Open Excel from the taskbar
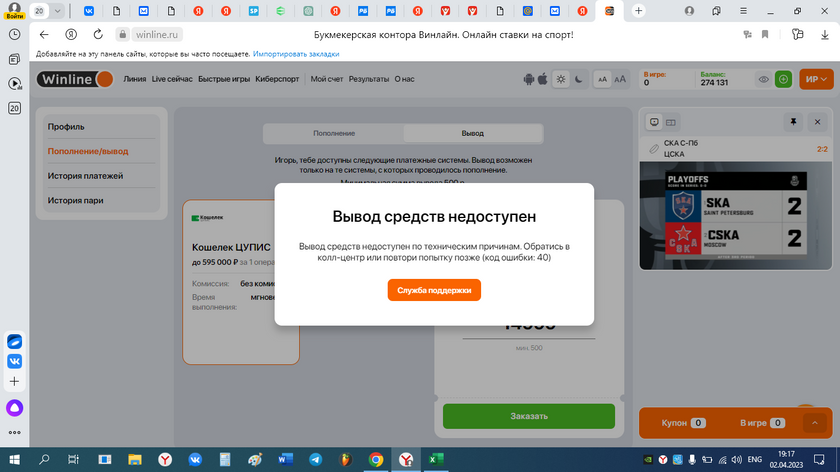This screenshot has width=840, height=472. pos(436,460)
